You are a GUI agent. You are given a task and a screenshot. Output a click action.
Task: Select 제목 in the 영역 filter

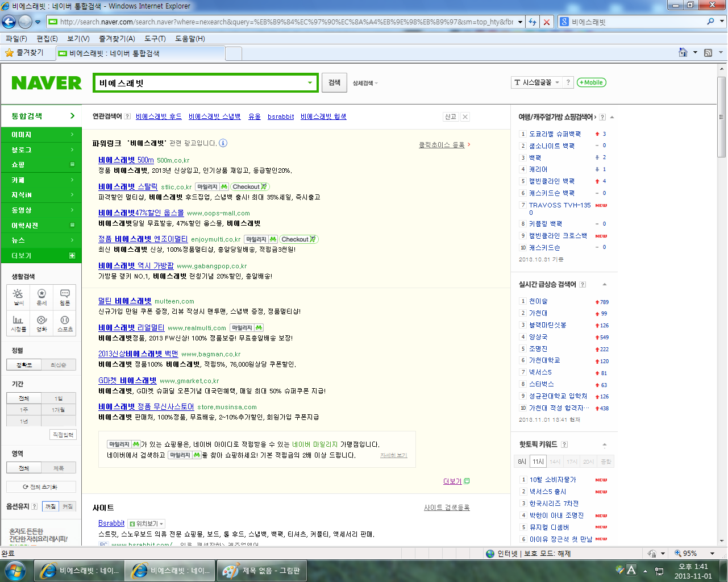tap(59, 468)
